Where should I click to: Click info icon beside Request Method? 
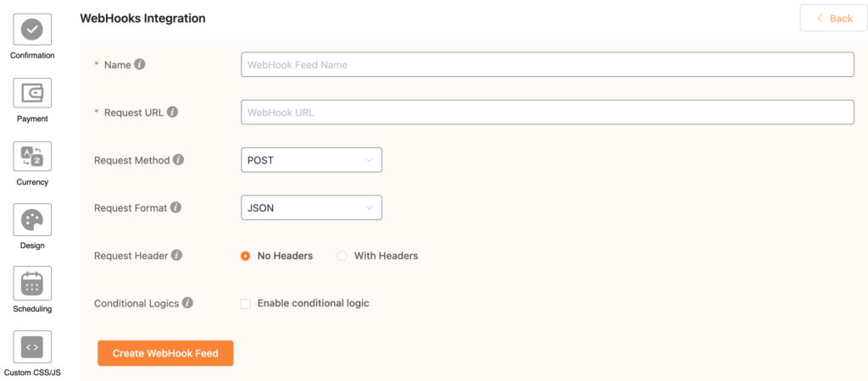(178, 160)
